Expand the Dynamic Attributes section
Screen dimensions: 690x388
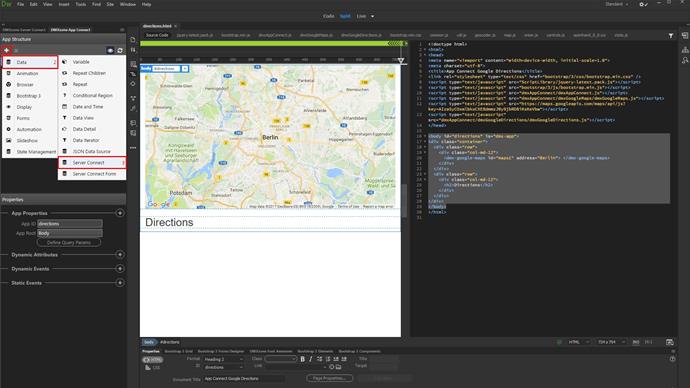point(120,255)
